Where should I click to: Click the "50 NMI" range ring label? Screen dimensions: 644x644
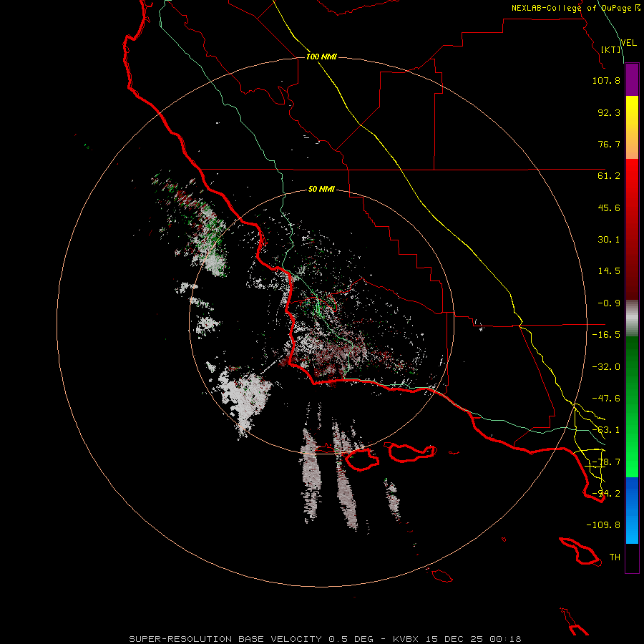pos(321,190)
